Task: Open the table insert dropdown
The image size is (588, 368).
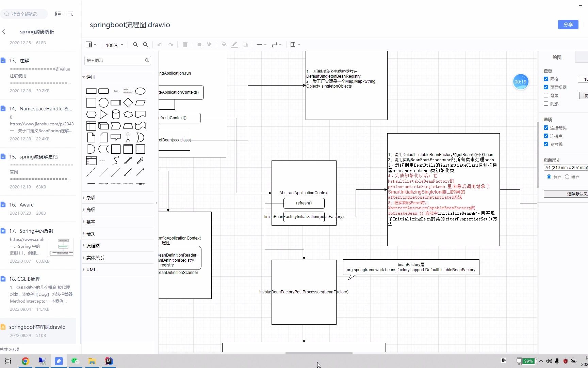Action: (x=295, y=45)
